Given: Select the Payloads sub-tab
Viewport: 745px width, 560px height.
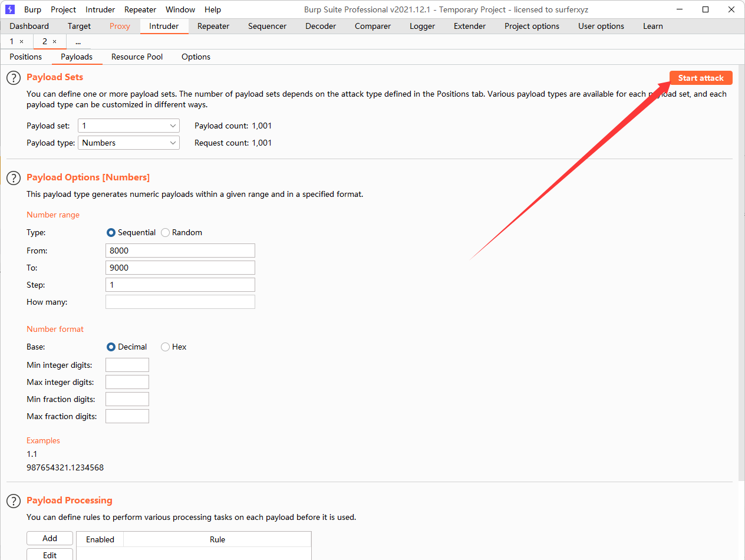Looking at the screenshot, I should 77,57.
